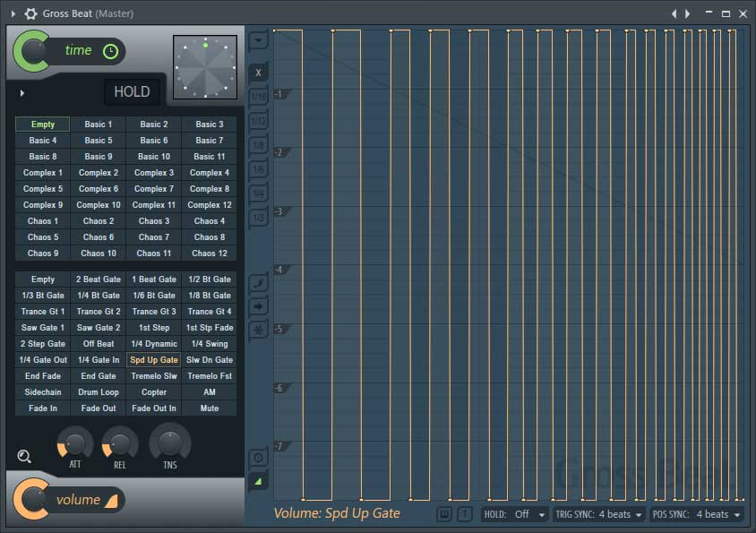756x533 pixels.
Task: Open the zoom magnifier near the ATT knob
Action: (23, 456)
